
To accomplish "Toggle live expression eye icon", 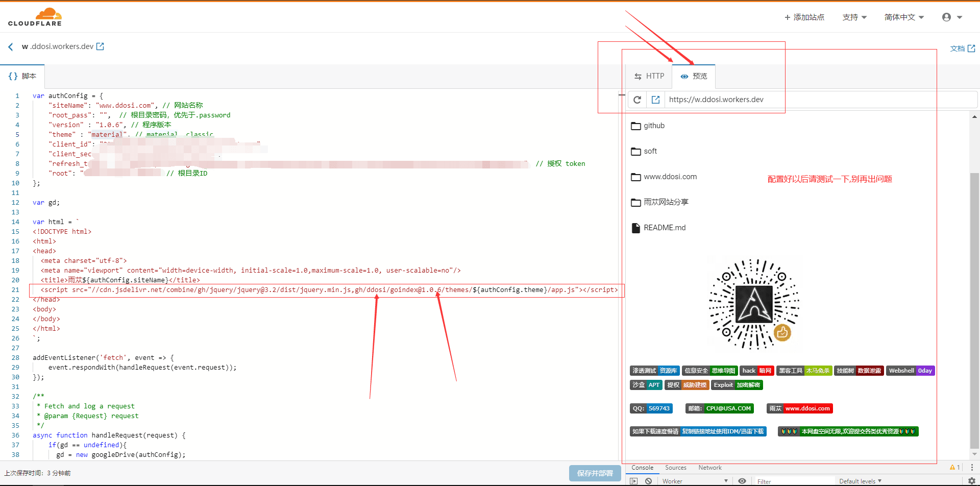I will [742, 481].
